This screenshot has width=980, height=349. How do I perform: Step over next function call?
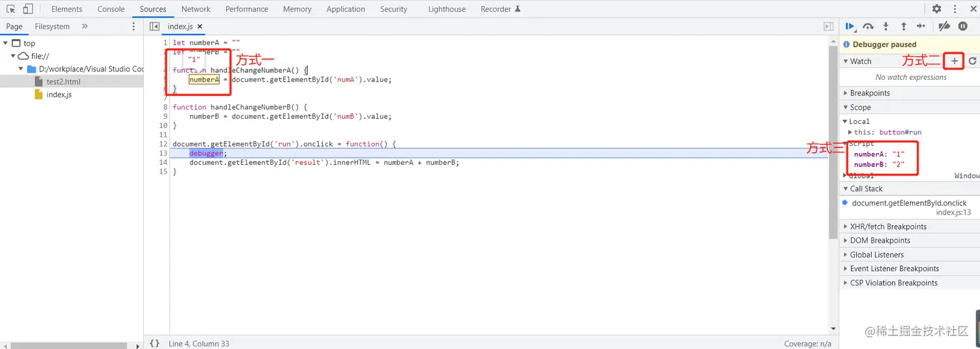868,26
